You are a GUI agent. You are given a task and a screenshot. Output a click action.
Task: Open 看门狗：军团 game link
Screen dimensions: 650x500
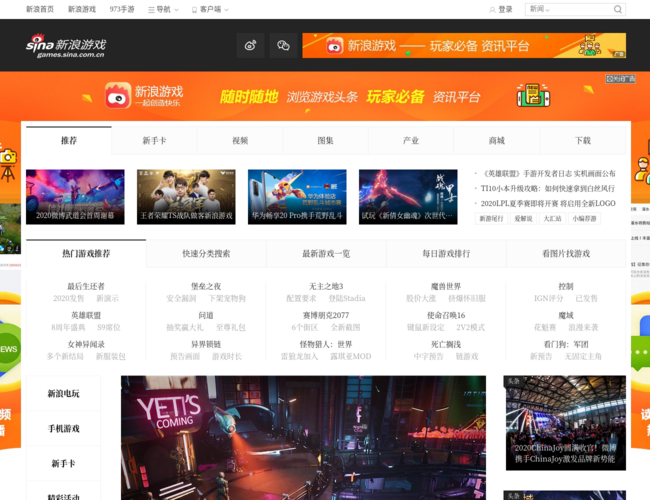(x=566, y=344)
